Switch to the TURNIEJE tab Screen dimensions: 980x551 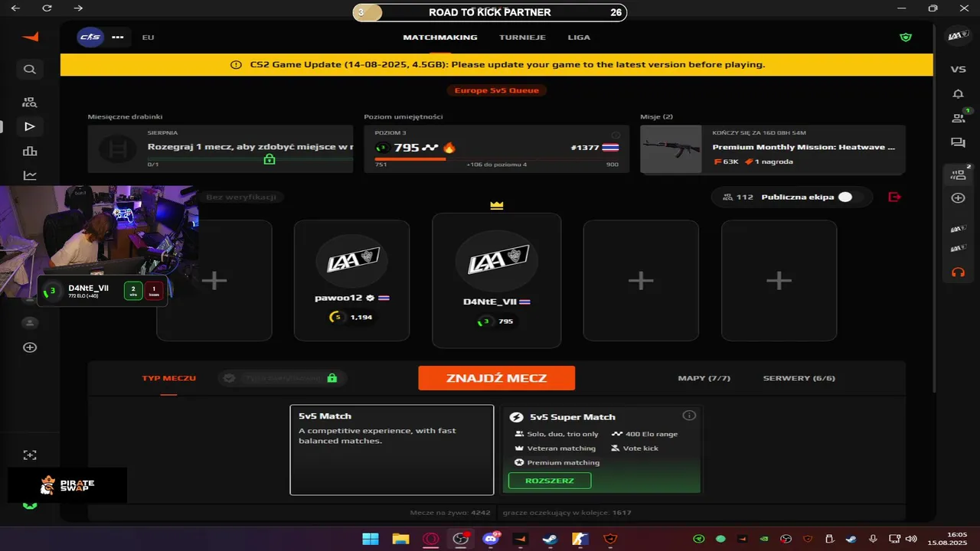(x=522, y=37)
